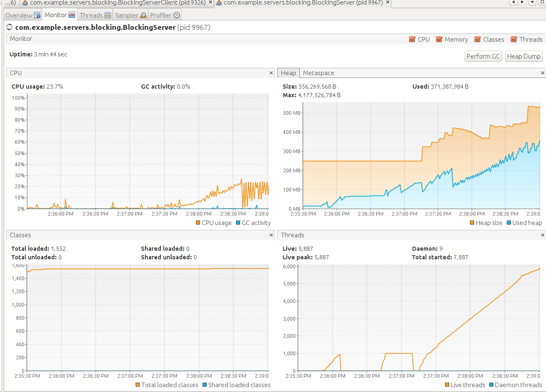Close the BlockingServerClient (pid 9326) tab

pos(211,2)
